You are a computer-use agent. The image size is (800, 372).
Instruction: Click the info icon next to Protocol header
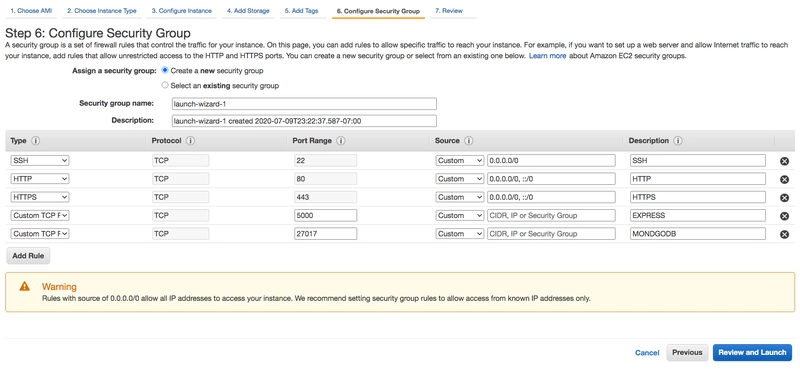coord(190,141)
